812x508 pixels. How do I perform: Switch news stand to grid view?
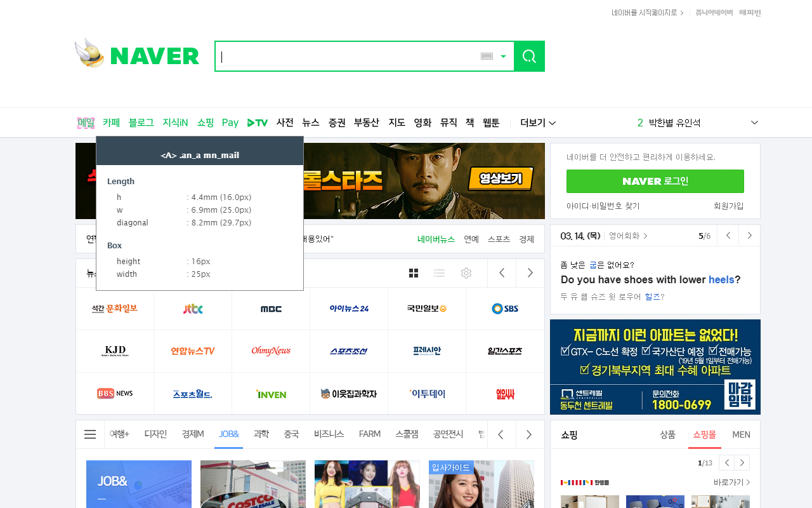tap(414, 273)
